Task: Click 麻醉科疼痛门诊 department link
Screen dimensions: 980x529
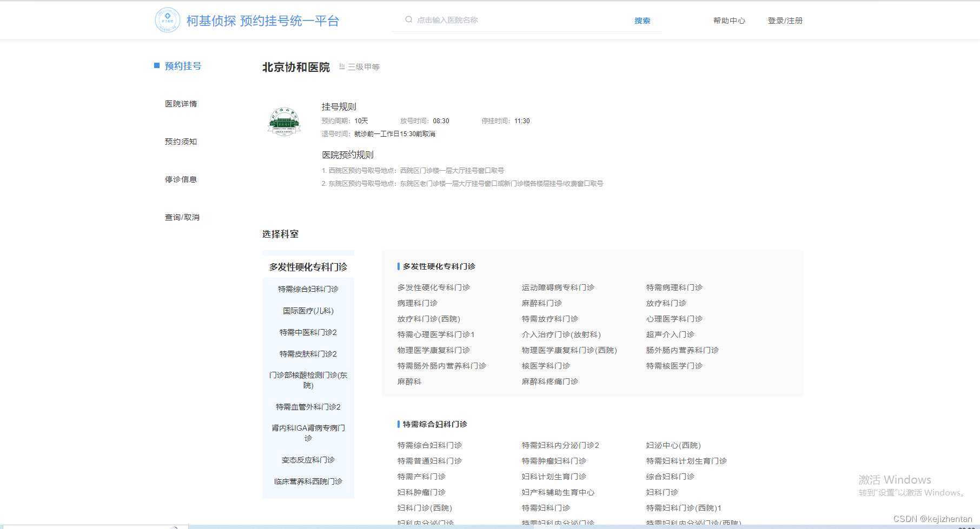Action: tap(550, 381)
